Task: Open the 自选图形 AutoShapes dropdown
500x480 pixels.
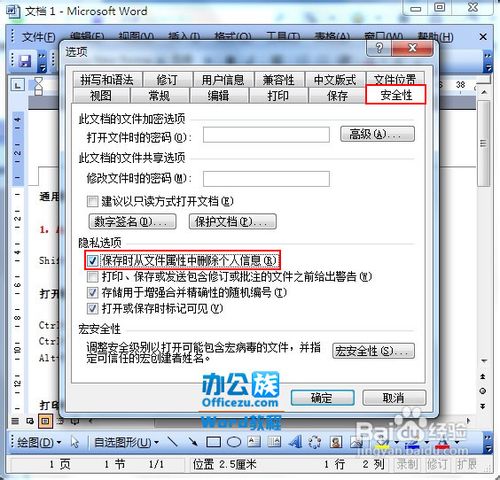Action: click(126, 442)
